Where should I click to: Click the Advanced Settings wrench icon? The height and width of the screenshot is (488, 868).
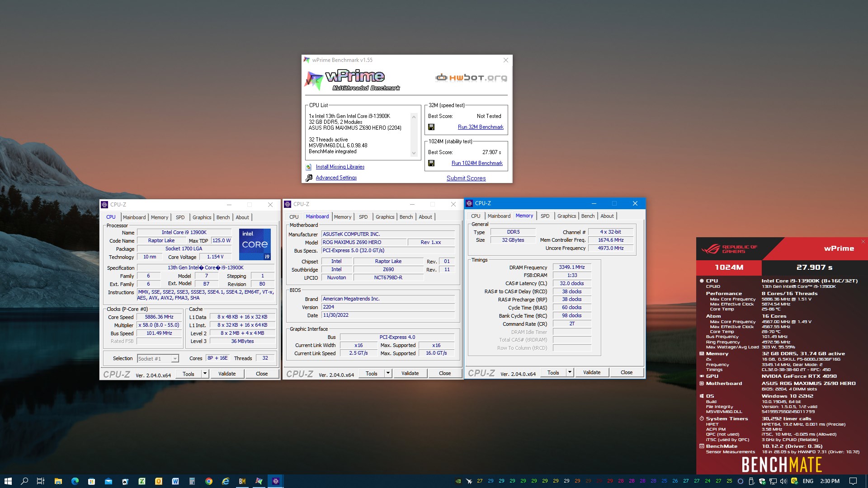point(309,178)
